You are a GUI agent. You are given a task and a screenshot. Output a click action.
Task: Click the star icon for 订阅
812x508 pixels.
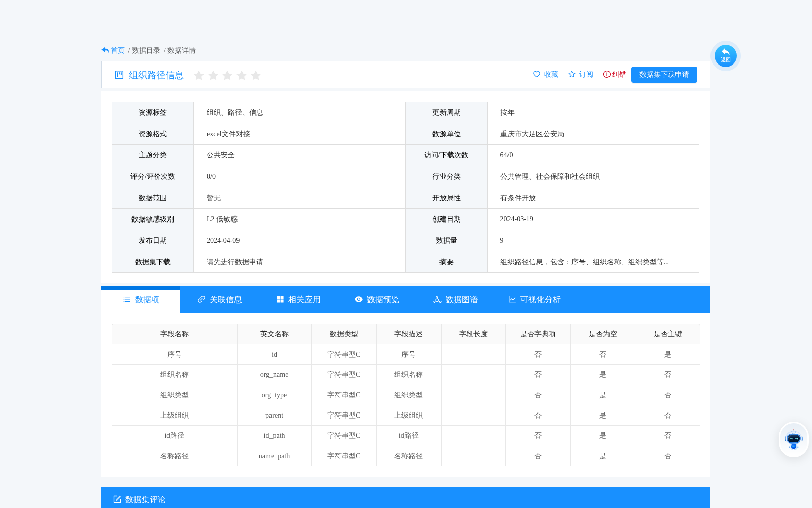pos(572,74)
